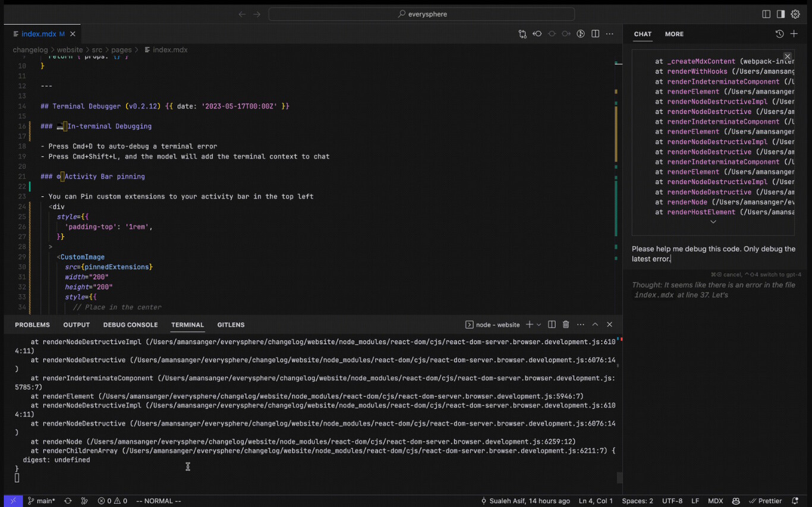Select changelog in the breadcrumb path
This screenshot has height=507, width=812.
click(30, 50)
